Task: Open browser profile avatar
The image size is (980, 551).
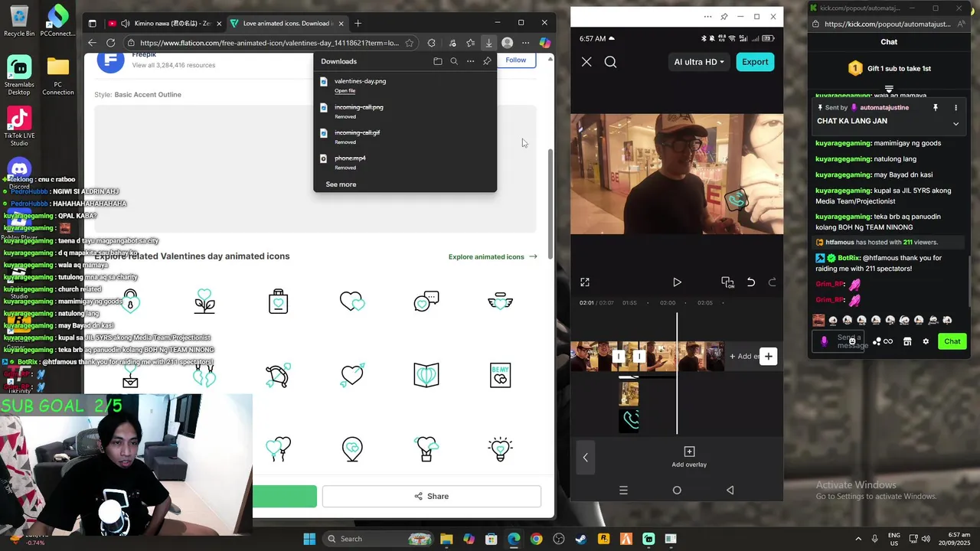Action: tap(507, 43)
